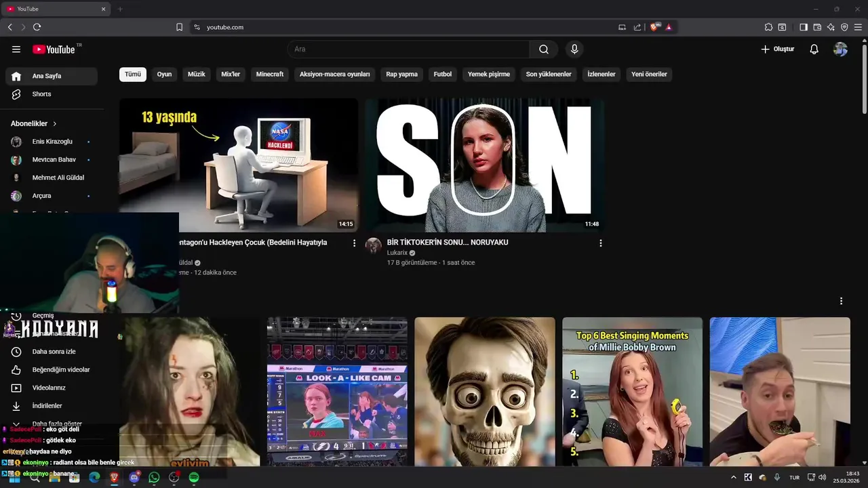
Task: Open Discord from the taskbar
Action: 134,477
